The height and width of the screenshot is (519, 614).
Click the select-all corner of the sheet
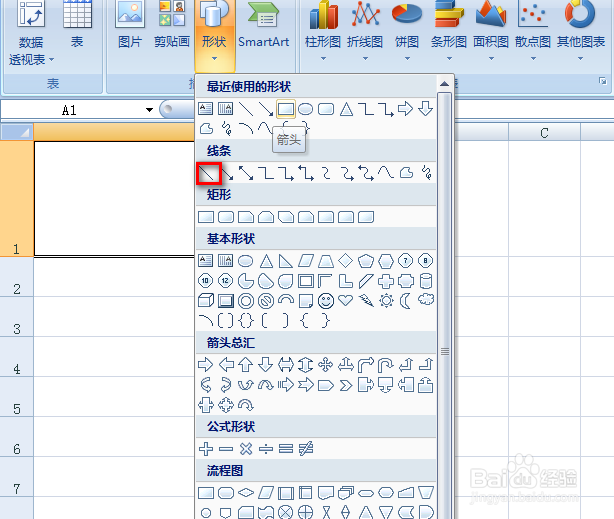(17, 132)
